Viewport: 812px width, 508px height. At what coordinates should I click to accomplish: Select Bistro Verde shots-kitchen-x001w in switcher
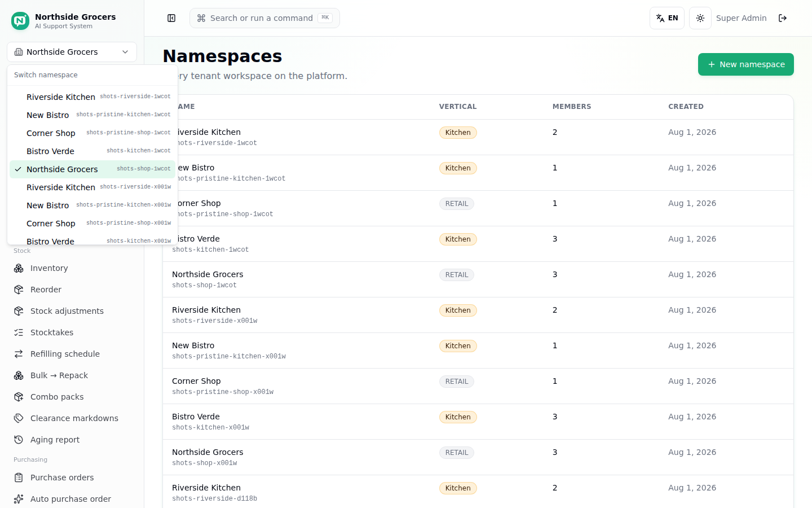92,240
